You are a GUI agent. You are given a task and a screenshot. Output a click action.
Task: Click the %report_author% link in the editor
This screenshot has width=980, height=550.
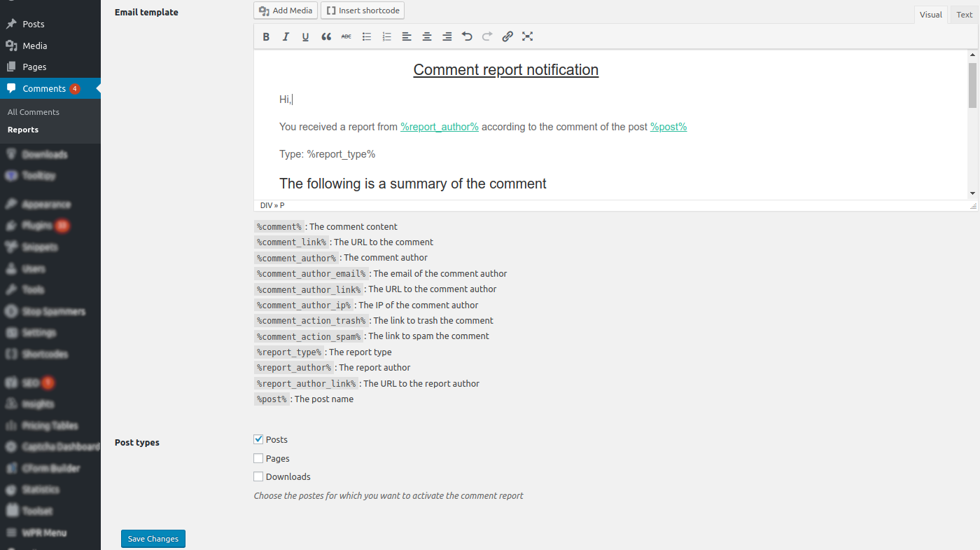[x=440, y=127]
